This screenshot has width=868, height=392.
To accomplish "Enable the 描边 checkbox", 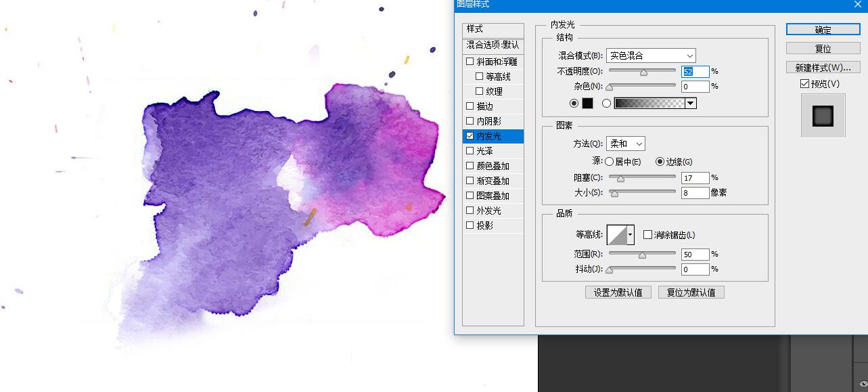I will coord(470,106).
